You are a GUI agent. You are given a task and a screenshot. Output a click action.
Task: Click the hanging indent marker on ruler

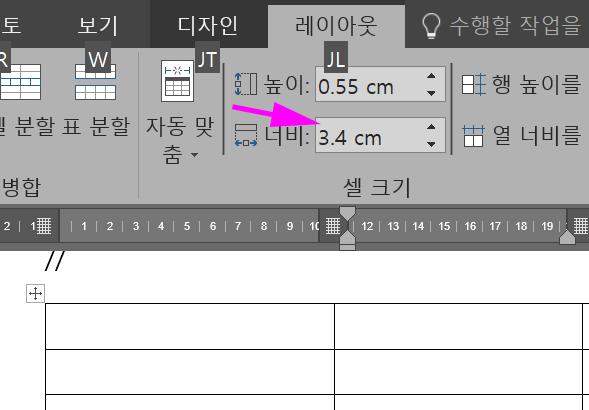tap(347, 237)
